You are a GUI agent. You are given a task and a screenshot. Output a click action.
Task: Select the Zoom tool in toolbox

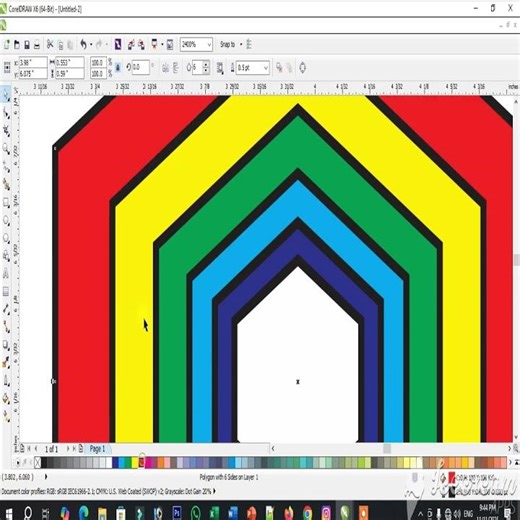[6, 149]
